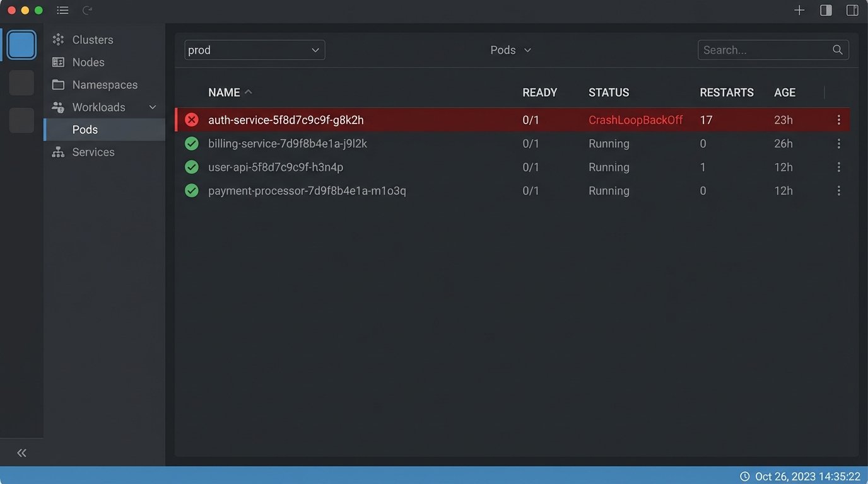
Task: Go to Services in the sidebar
Action: [93, 152]
